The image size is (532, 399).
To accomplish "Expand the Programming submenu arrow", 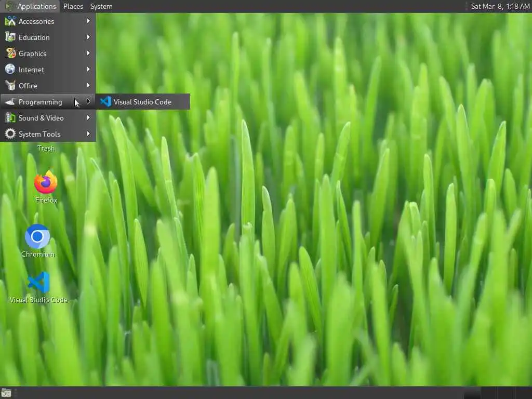I will click(88, 101).
